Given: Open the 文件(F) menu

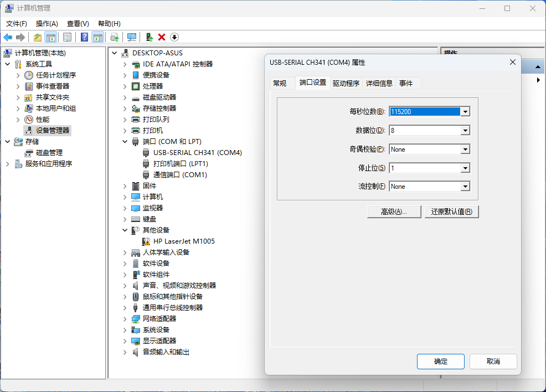Looking at the screenshot, I should click(x=17, y=24).
